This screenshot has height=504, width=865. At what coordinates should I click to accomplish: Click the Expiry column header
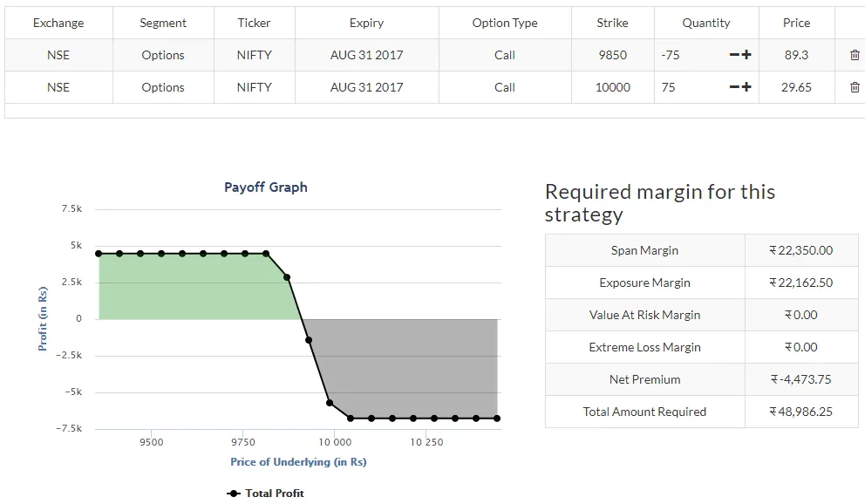[x=366, y=23]
